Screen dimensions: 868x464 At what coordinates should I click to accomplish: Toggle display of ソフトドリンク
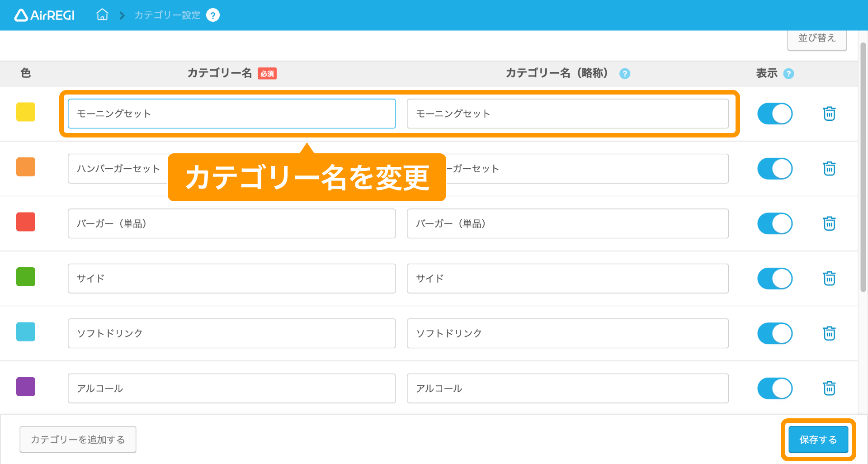pyautogui.click(x=775, y=333)
